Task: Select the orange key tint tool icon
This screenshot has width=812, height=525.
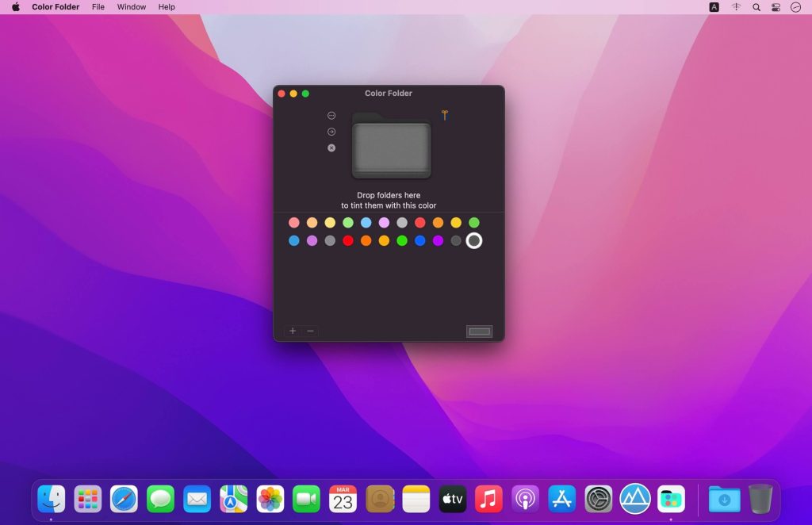Action: (x=445, y=115)
